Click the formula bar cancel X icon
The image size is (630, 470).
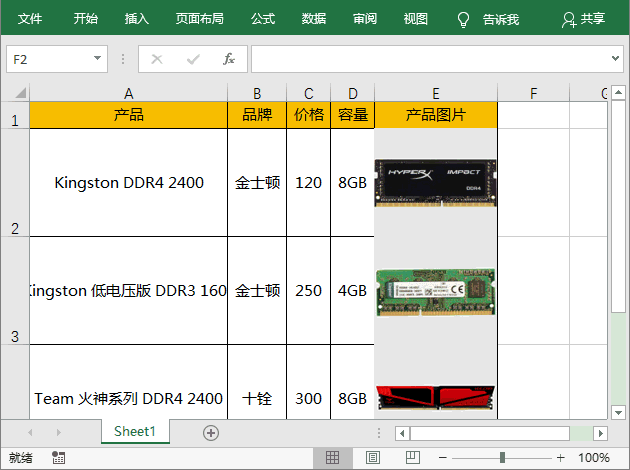157,59
